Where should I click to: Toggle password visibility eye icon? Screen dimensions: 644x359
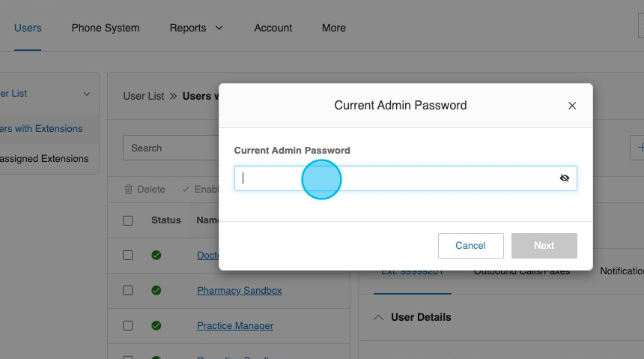pyautogui.click(x=565, y=178)
